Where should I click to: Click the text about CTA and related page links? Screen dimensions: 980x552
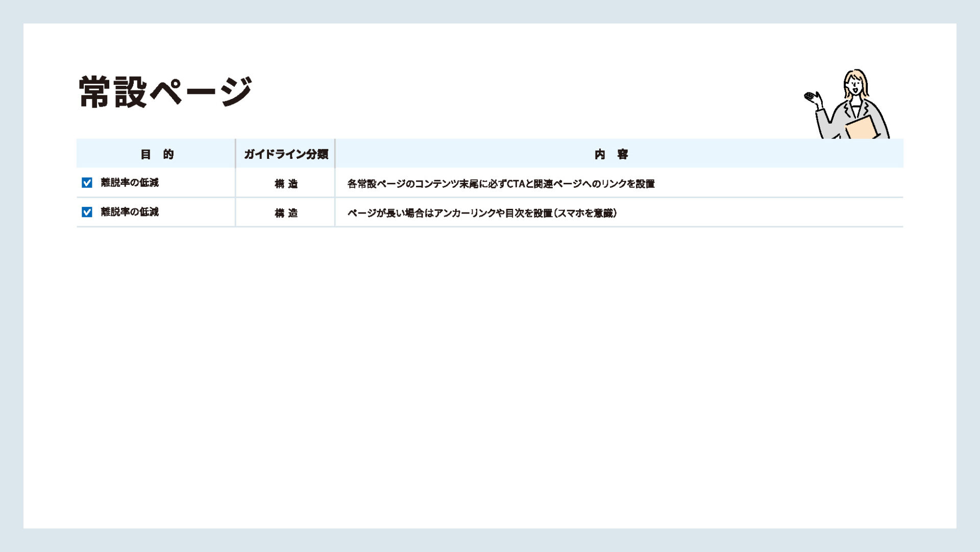click(x=500, y=184)
